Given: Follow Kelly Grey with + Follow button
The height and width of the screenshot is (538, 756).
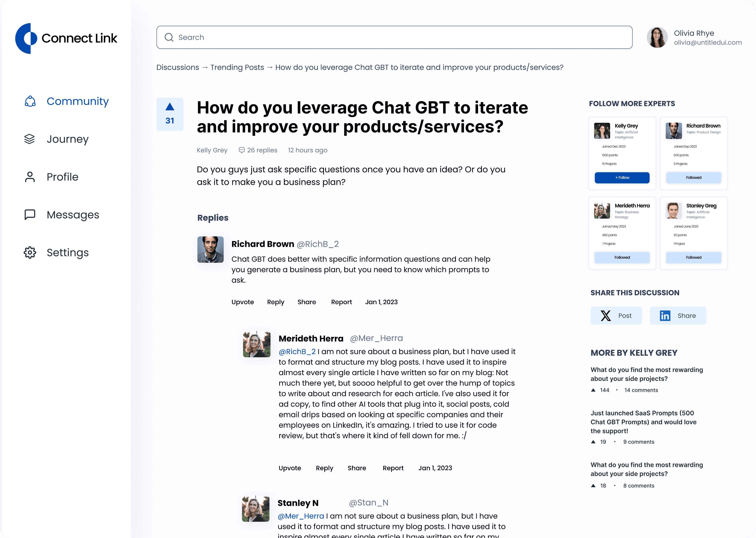Looking at the screenshot, I should (x=622, y=177).
